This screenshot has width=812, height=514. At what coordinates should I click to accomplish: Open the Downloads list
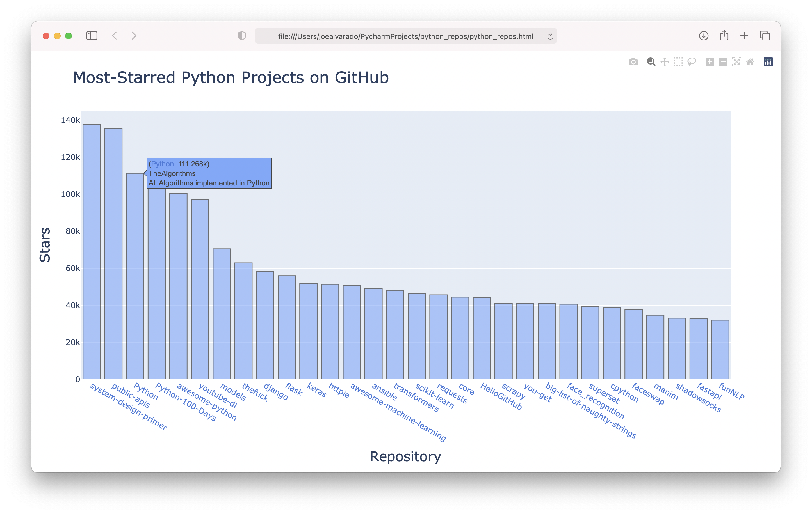pos(703,36)
